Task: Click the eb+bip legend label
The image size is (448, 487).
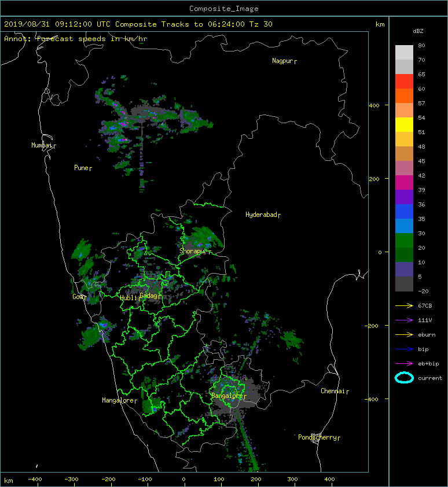Action: (x=428, y=364)
